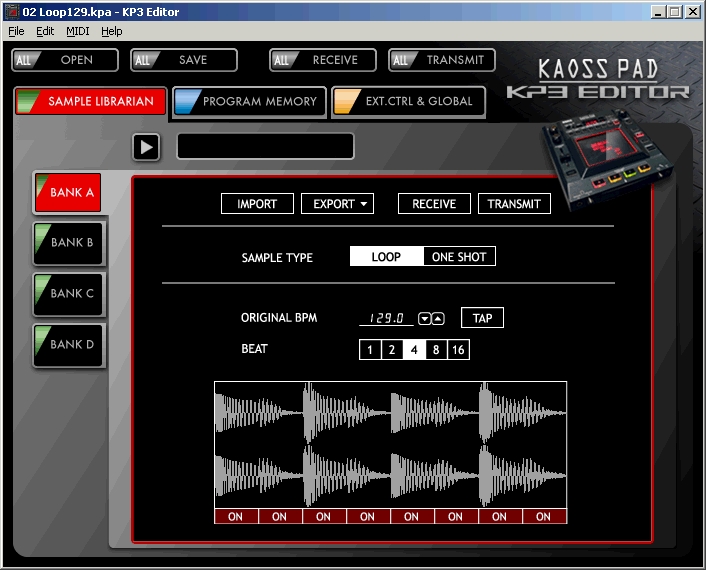Select Bank C
The height and width of the screenshot is (570, 706).
69,294
